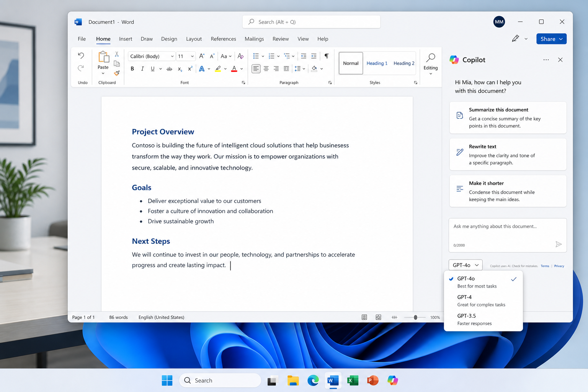The width and height of the screenshot is (588, 392).
Task: Choose Summarize this document suggestion
Action: [508, 118]
